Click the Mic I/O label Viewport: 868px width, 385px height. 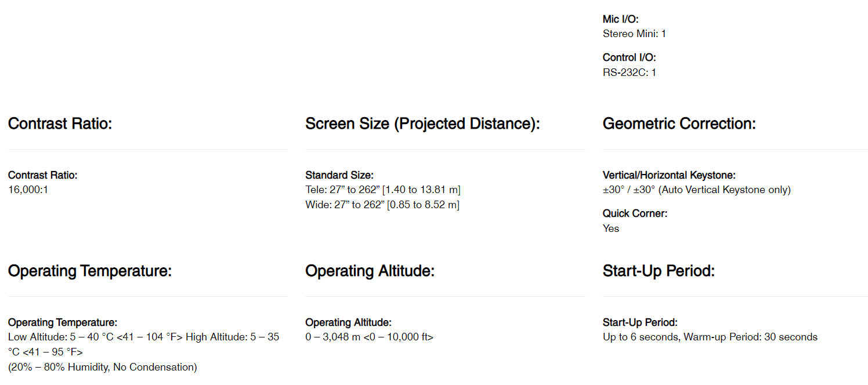tap(620, 19)
